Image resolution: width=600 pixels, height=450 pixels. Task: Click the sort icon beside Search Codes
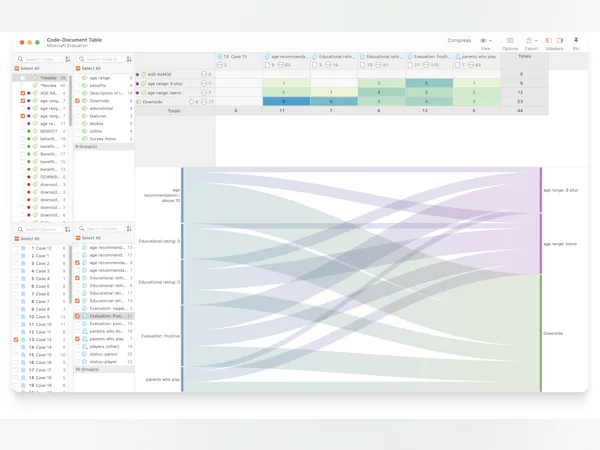click(x=68, y=59)
